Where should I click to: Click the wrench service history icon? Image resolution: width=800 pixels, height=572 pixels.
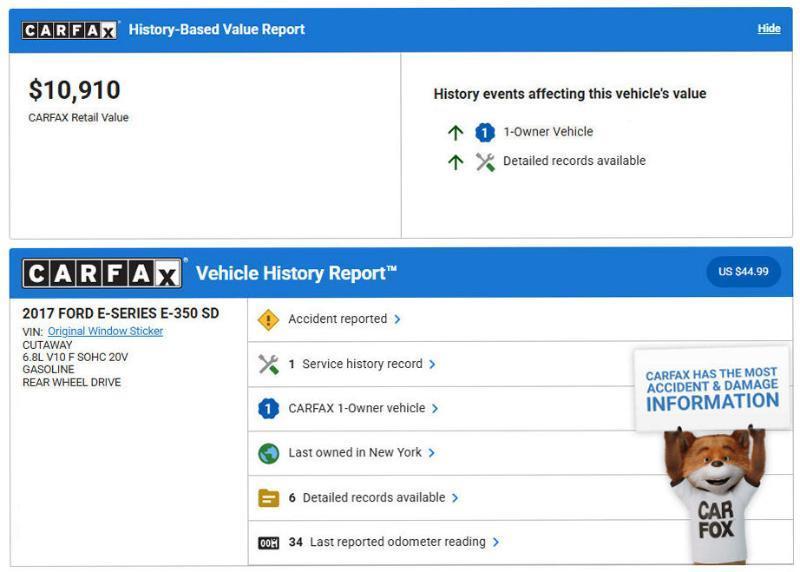coord(268,364)
